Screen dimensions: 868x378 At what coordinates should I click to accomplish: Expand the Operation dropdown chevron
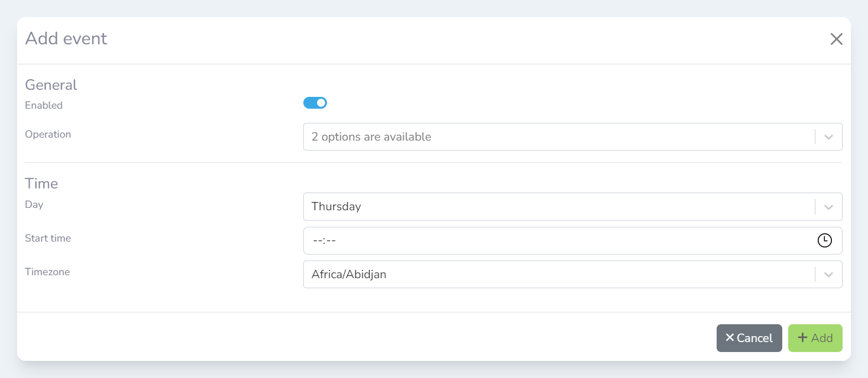[x=828, y=137]
